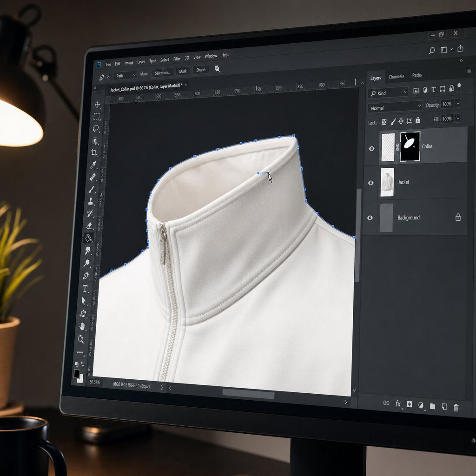Click the Shape button in options bar

pos(201,70)
